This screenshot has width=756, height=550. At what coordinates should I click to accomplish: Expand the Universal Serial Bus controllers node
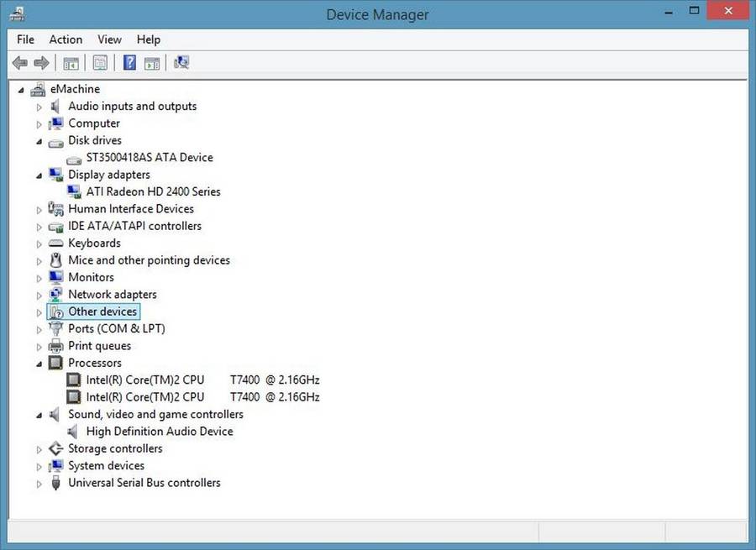click(39, 483)
